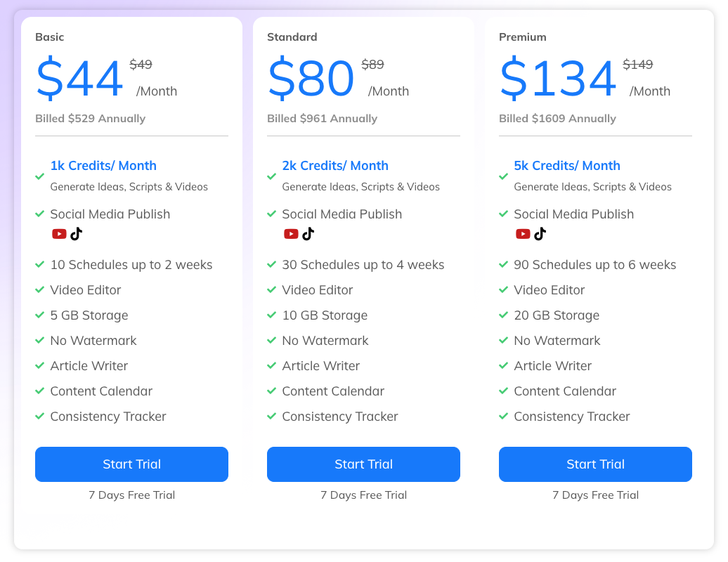Viewport: 728px width, 562px height.
Task: Click checkmark beside 90 Schedules up to 6 weeks
Action: click(504, 265)
